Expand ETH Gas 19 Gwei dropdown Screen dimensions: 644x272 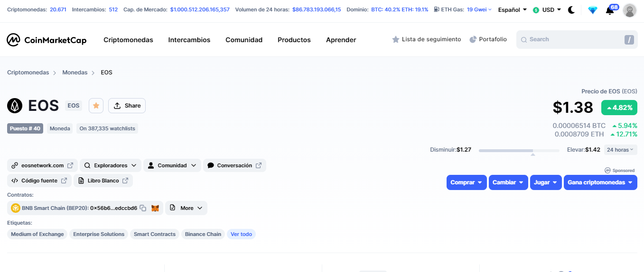point(479,9)
